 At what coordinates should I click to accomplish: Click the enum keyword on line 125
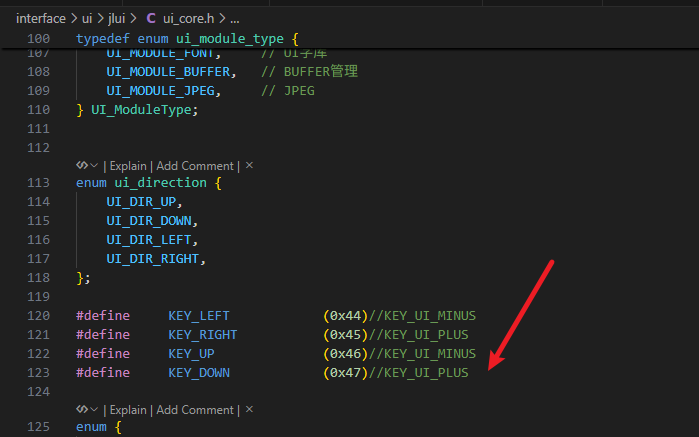point(91,427)
